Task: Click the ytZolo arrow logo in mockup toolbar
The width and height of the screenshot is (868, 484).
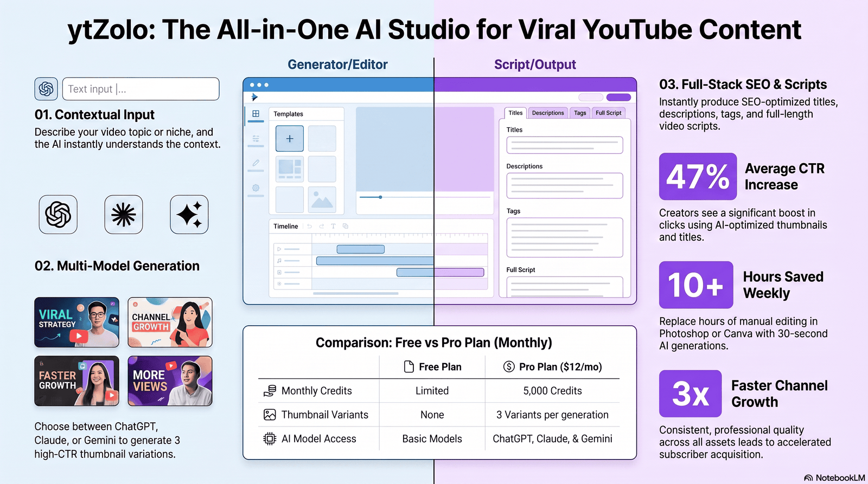Action: [x=254, y=98]
